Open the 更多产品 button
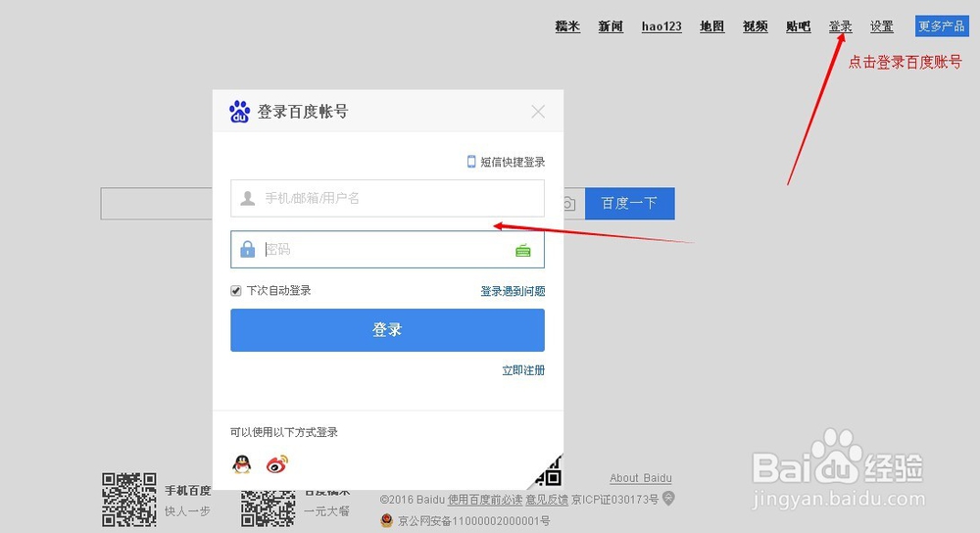This screenshot has height=533, width=980. point(942,26)
